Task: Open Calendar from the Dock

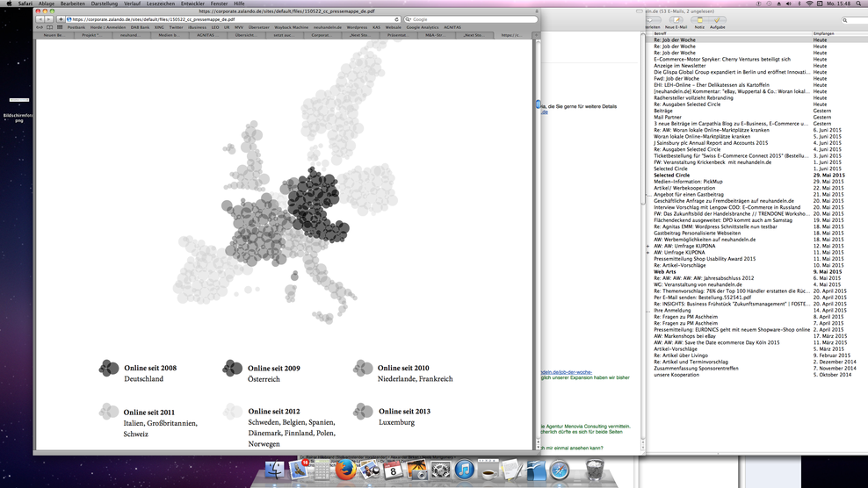Action: point(393,470)
